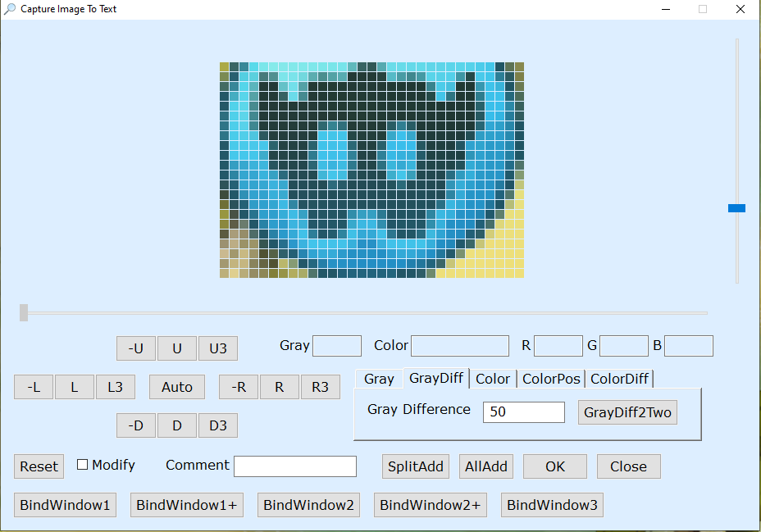Click the U button

point(177,348)
